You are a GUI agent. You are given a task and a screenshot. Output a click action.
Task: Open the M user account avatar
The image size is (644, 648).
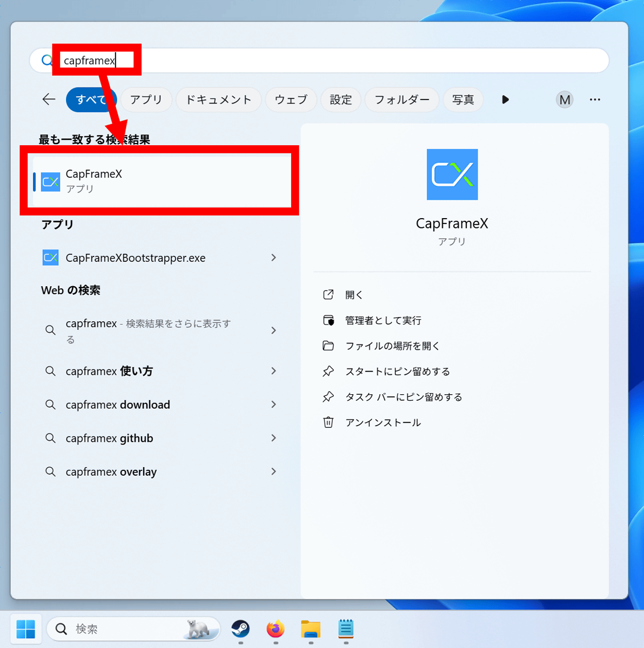565,99
